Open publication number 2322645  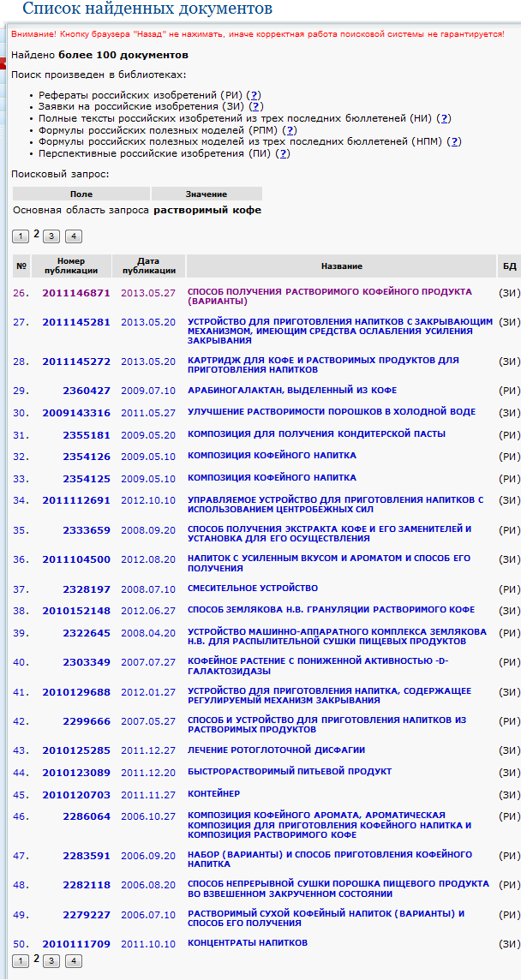[x=87, y=633]
